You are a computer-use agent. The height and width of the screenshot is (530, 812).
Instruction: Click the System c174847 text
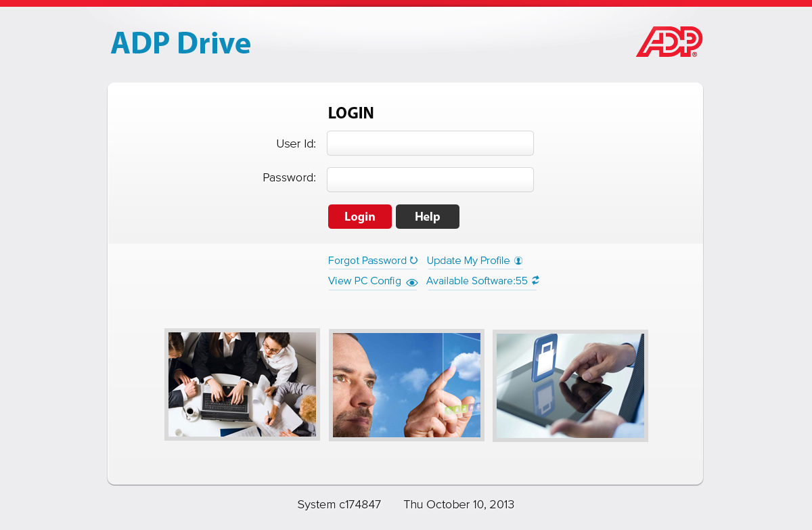click(340, 504)
